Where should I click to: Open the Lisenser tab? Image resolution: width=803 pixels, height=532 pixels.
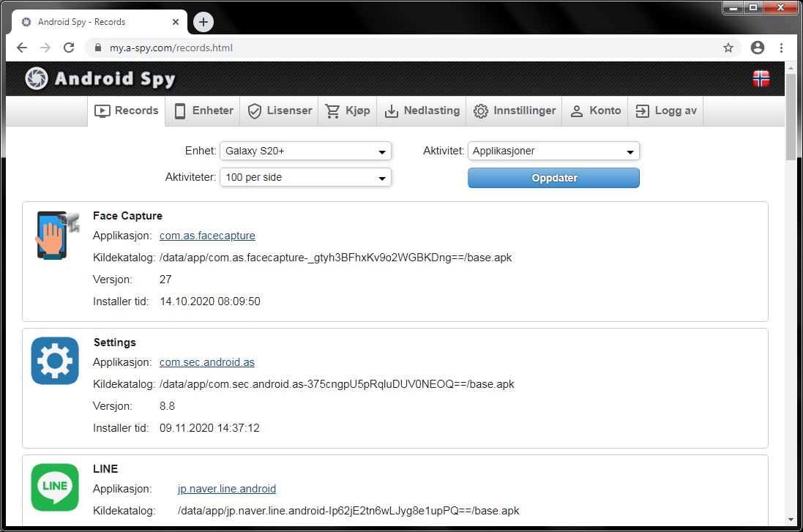pyautogui.click(x=280, y=110)
